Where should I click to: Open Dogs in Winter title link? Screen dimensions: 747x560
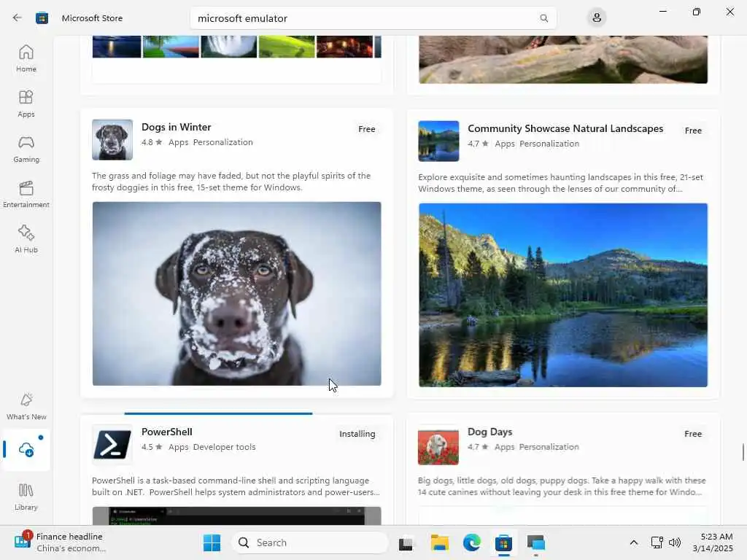click(177, 127)
